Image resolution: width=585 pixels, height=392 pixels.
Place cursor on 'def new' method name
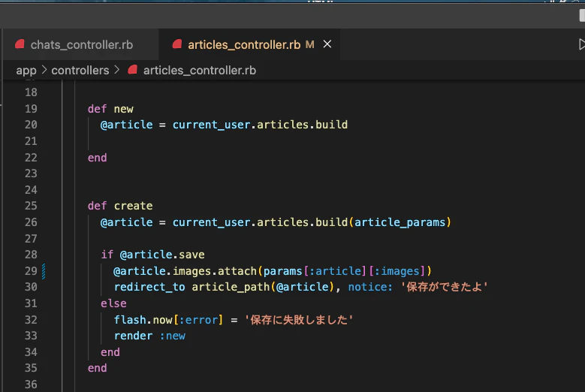[x=123, y=109]
